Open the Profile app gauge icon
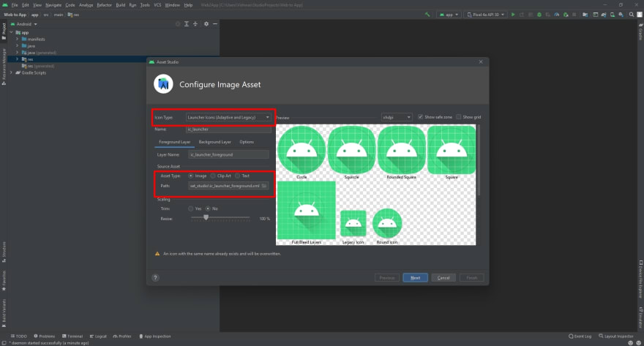The height and width of the screenshot is (346, 644). tap(556, 15)
